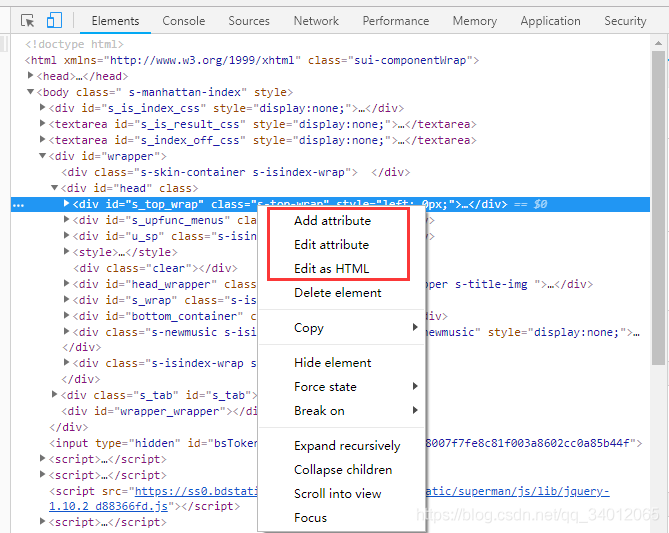Select Collapse children menu entry
Image resolution: width=669 pixels, height=533 pixels.
pos(343,469)
